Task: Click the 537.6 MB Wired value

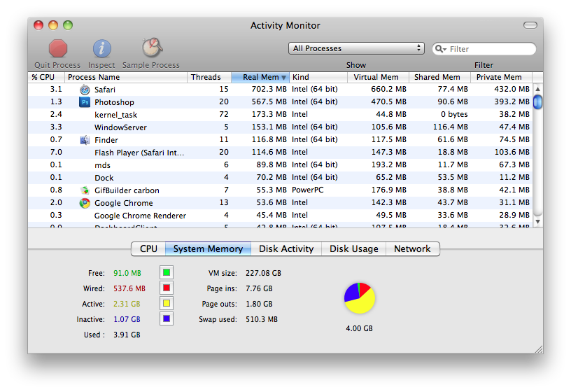Action: pos(129,288)
